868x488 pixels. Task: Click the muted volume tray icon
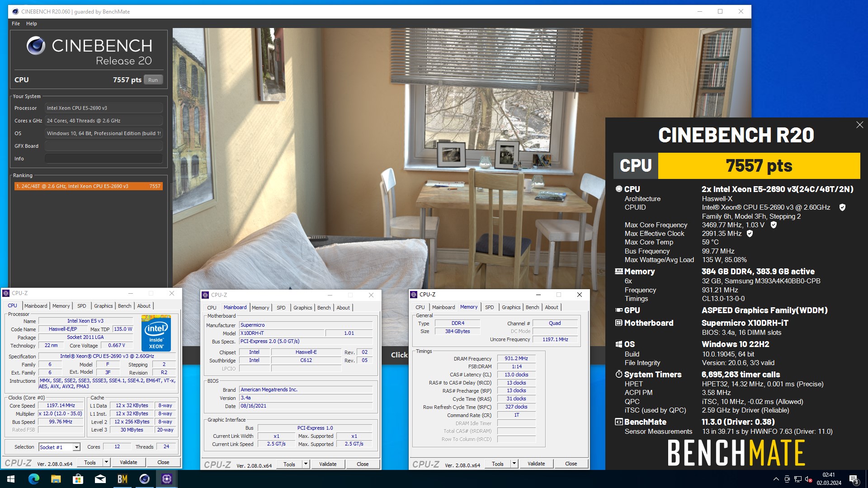(809, 479)
